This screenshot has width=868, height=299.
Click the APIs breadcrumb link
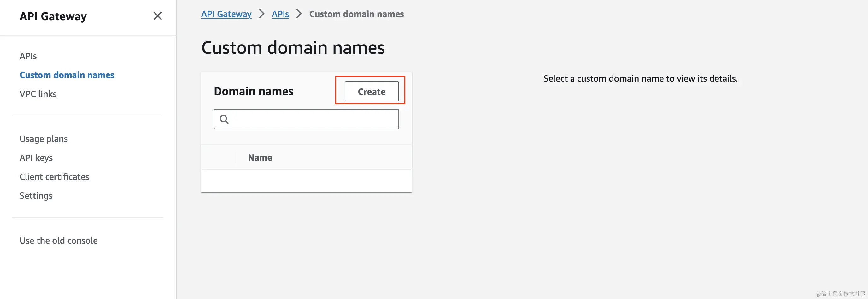click(280, 14)
